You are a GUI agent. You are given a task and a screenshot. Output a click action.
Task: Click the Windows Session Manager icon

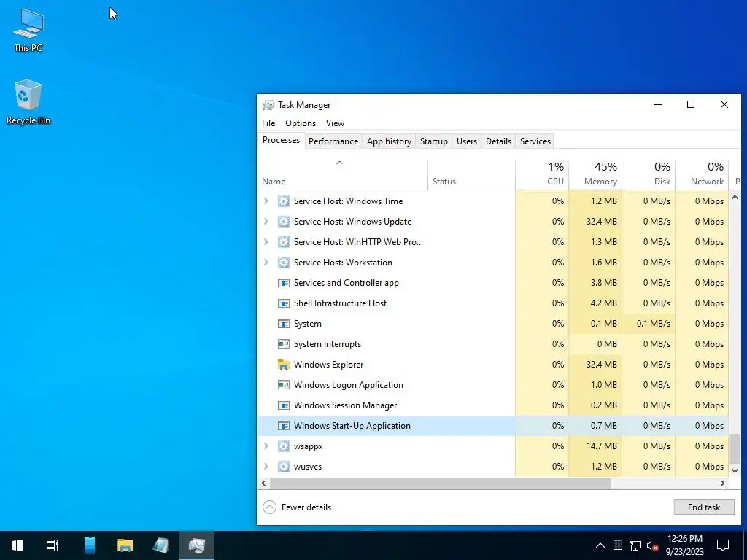(x=284, y=405)
